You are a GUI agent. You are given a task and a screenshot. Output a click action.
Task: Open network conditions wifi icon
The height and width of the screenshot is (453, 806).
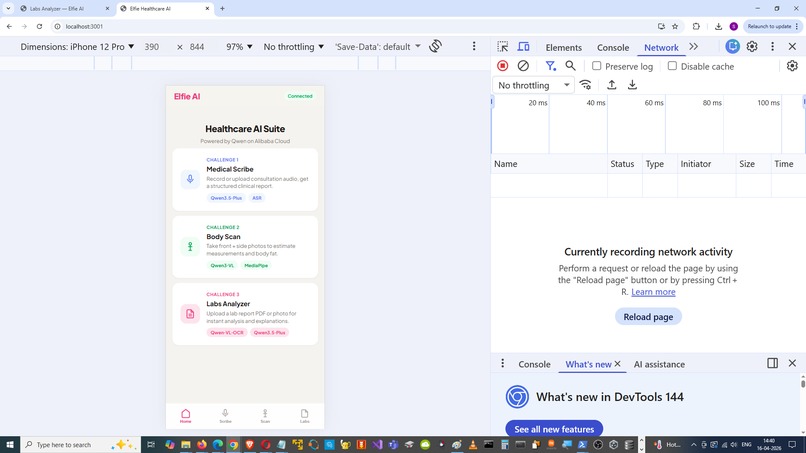tap(585, 85)
